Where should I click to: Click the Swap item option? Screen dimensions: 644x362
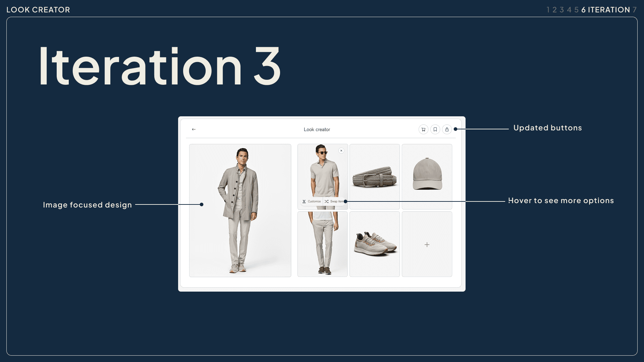tap(334, 201)
